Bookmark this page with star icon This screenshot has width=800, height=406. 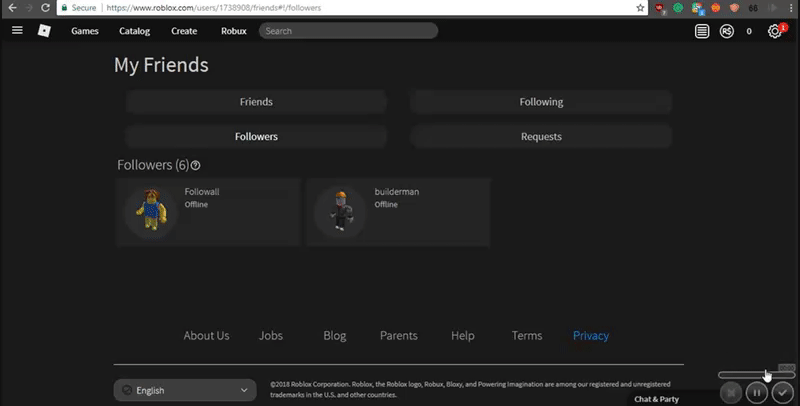640,8
